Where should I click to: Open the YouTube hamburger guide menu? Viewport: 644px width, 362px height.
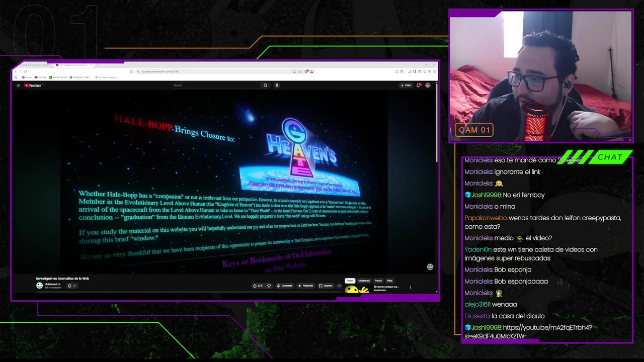point(18,85)
